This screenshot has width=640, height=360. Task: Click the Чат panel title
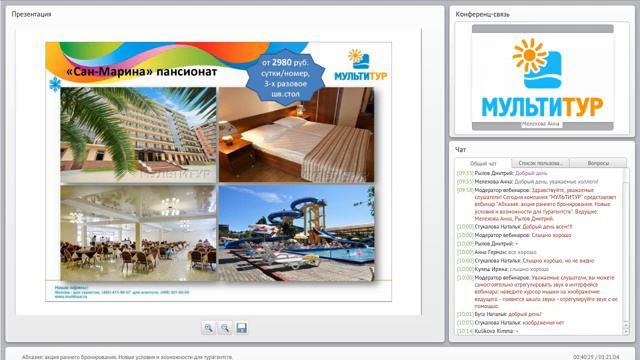(x=460, y=150)
